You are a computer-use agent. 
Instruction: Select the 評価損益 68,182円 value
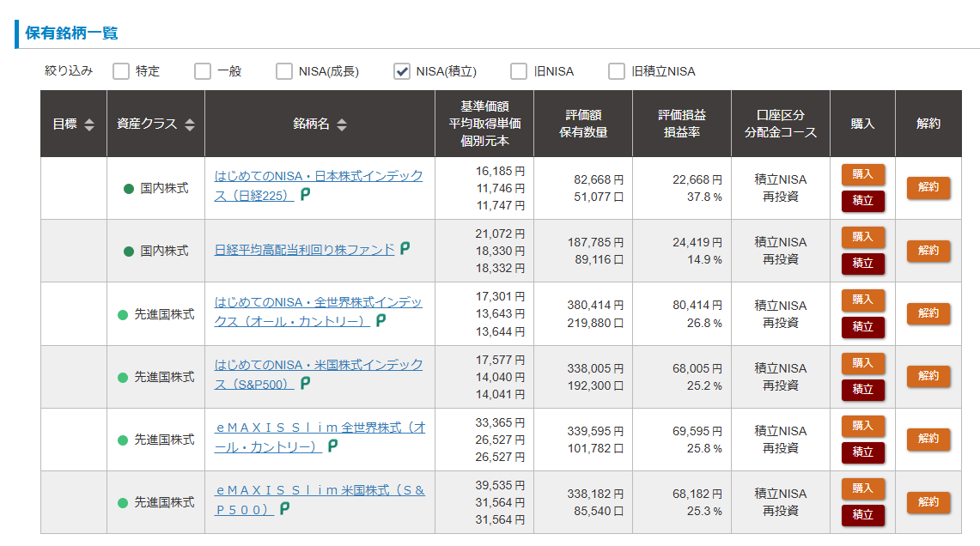(x=697, y=494)
